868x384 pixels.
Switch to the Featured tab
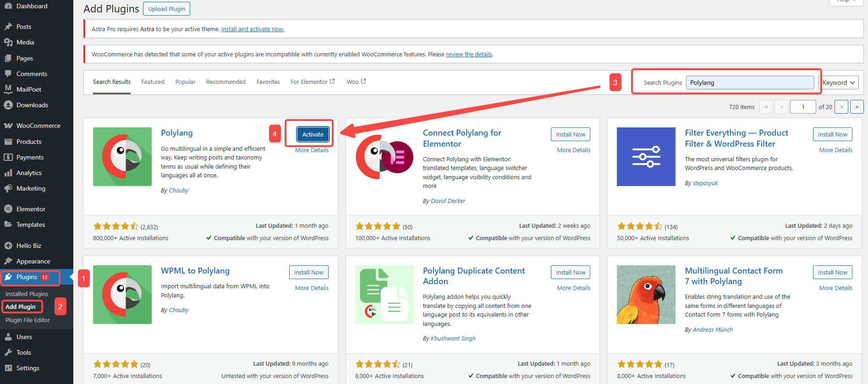pyautogui.click(x=153, y=82)
